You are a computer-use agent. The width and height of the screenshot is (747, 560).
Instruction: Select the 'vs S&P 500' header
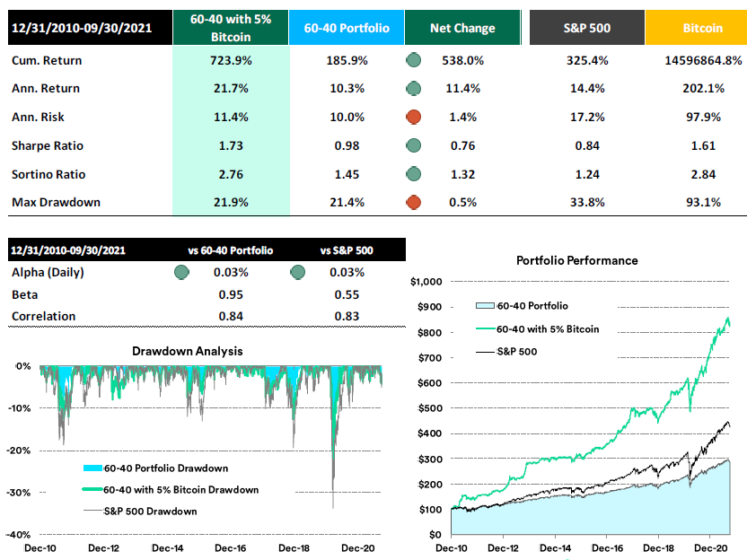(x=347, y=250)
